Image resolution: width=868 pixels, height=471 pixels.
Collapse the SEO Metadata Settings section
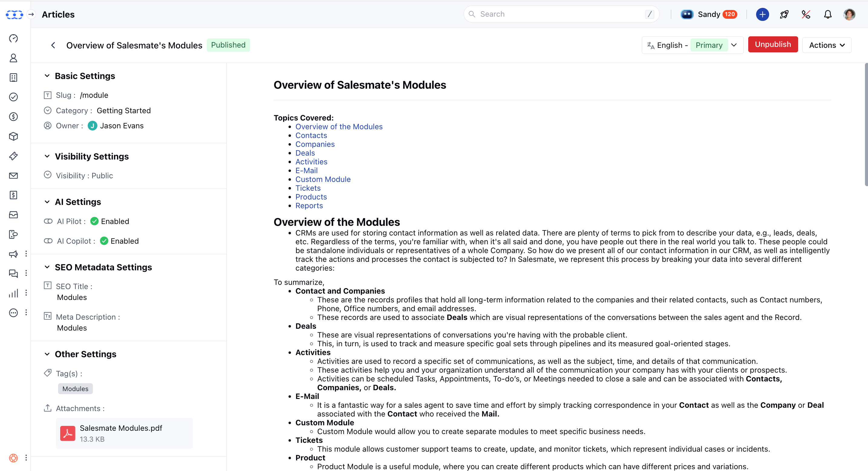[x=47, y=267]
